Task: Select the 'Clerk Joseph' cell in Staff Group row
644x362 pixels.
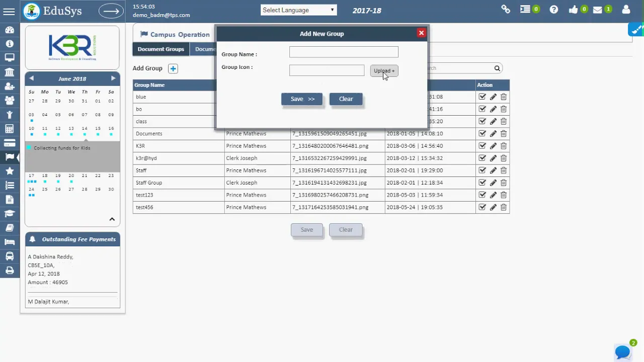Action: 257,183
